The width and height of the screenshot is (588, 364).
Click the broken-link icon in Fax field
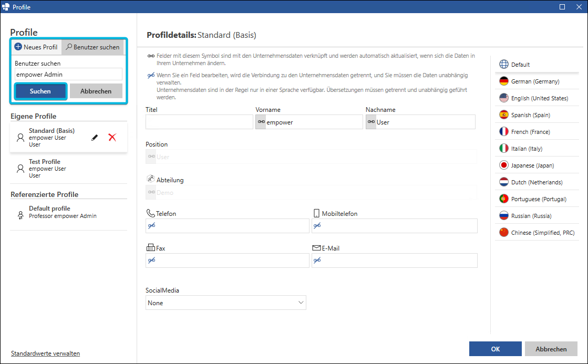point(151,260)
